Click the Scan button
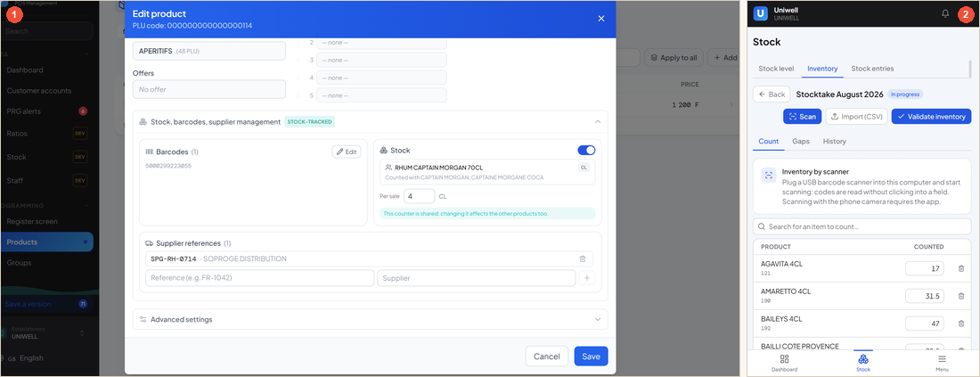Image resolution: width=980 pixels, height=377 pixels. click(x=803, y=116)
